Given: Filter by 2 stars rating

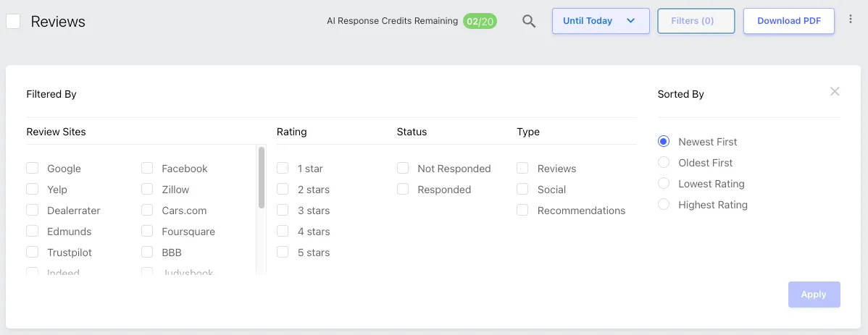Looking at the screenshot, I should (283, 189).
